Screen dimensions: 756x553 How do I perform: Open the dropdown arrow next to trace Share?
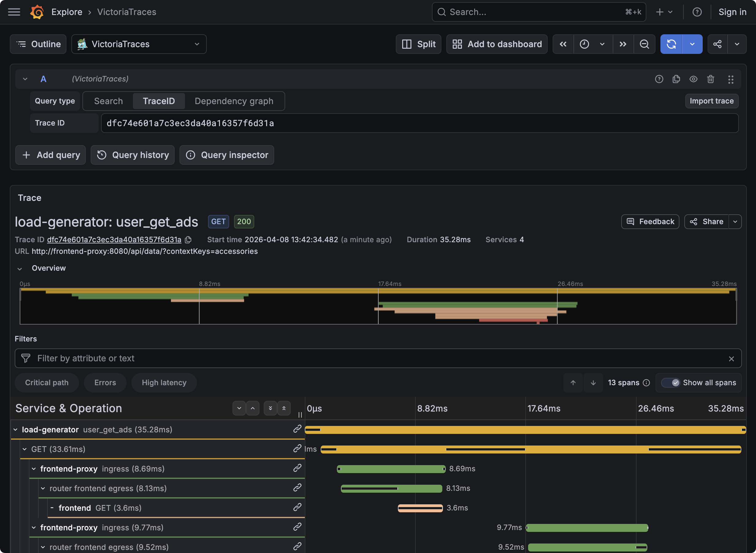click(735, 222)
